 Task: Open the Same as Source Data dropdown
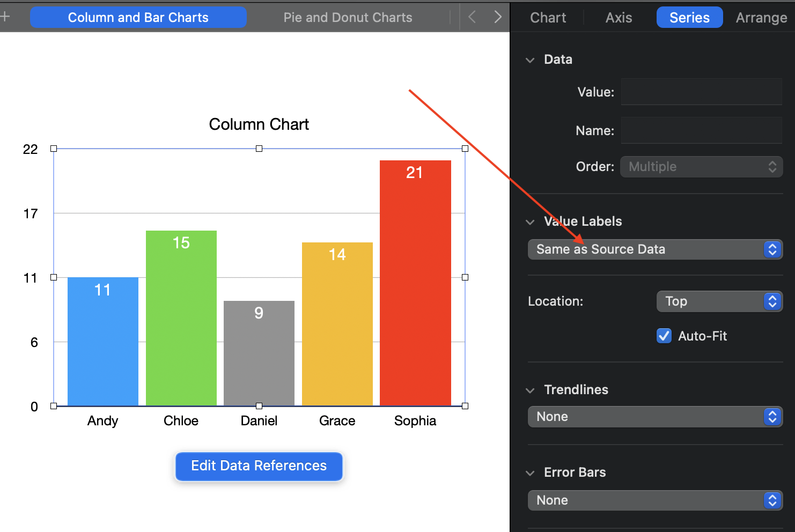(654, 249)
